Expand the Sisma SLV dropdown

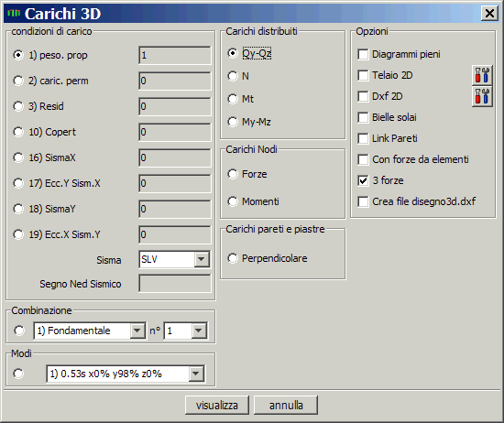(202, 259)
